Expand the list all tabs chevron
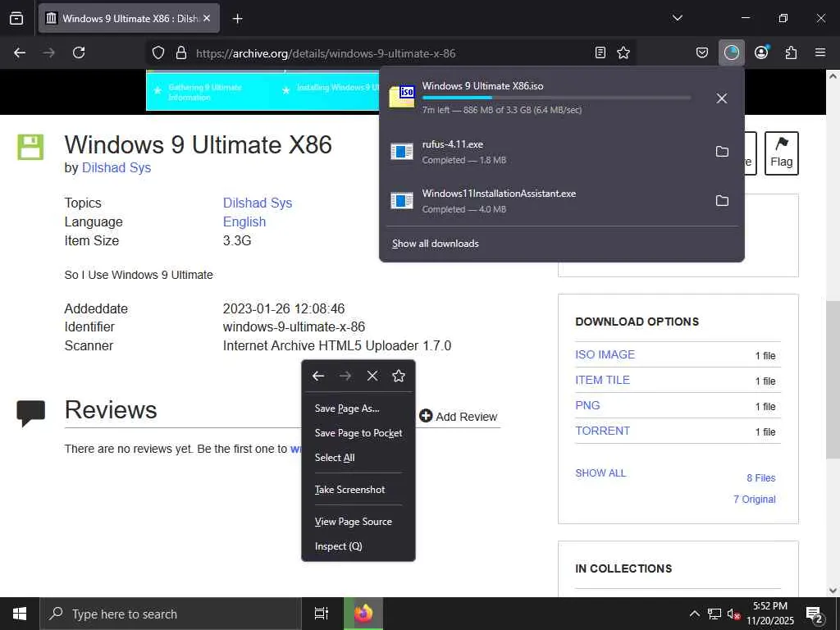 (x=677, y=18)
